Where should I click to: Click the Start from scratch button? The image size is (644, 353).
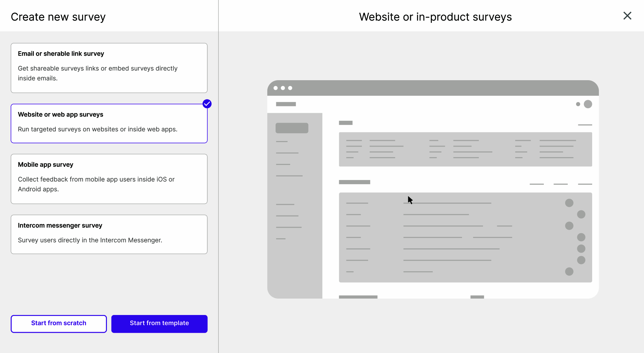59,323
